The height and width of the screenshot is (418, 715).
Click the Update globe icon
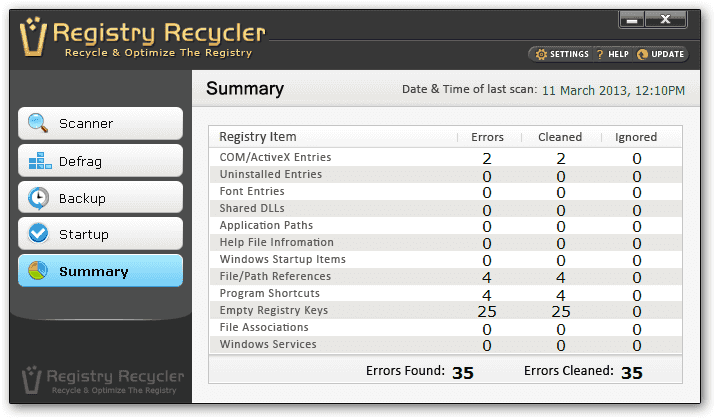pyautogui.click(x=642, y=54)
